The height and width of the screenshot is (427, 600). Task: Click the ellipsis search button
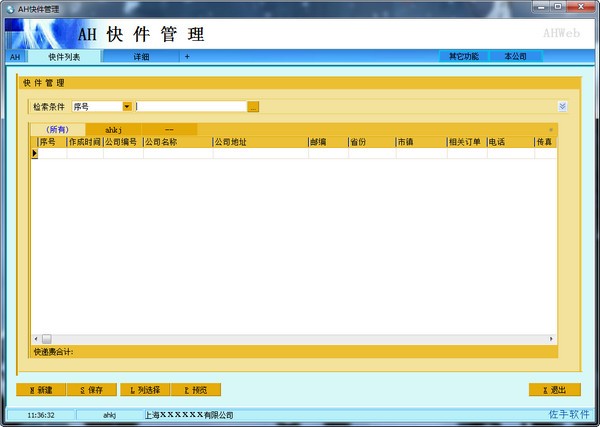tap(253, 106)
